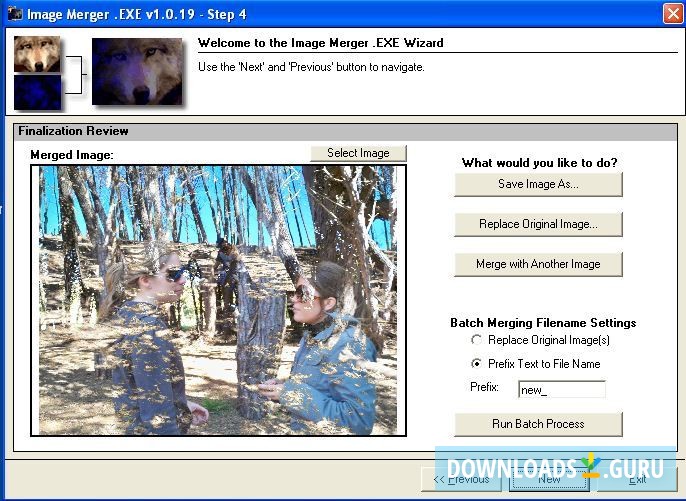Start the Run Batch Process button
Viewport: 686px width, 501px height.
pos(538,424)
